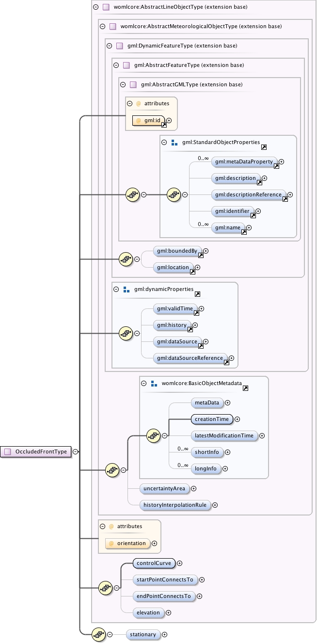The image size is (317, 644).
Task: Select the gml:metaDataProperty element box
Action: pyautogui.click(x=244, y=161)
